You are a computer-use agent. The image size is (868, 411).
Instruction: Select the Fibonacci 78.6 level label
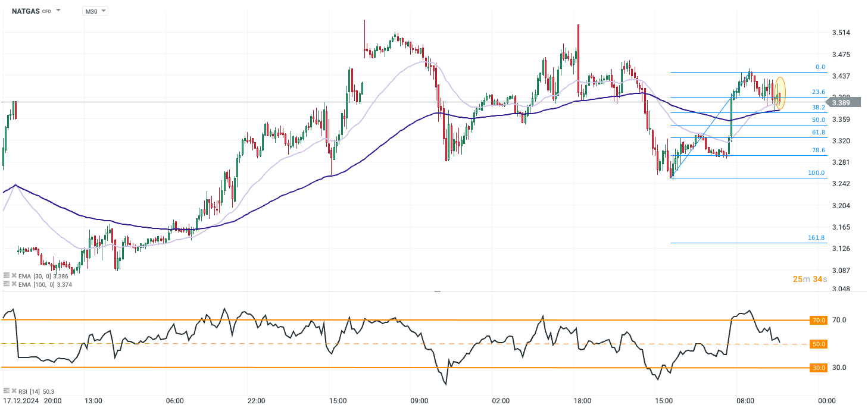[x=819, y=150]
